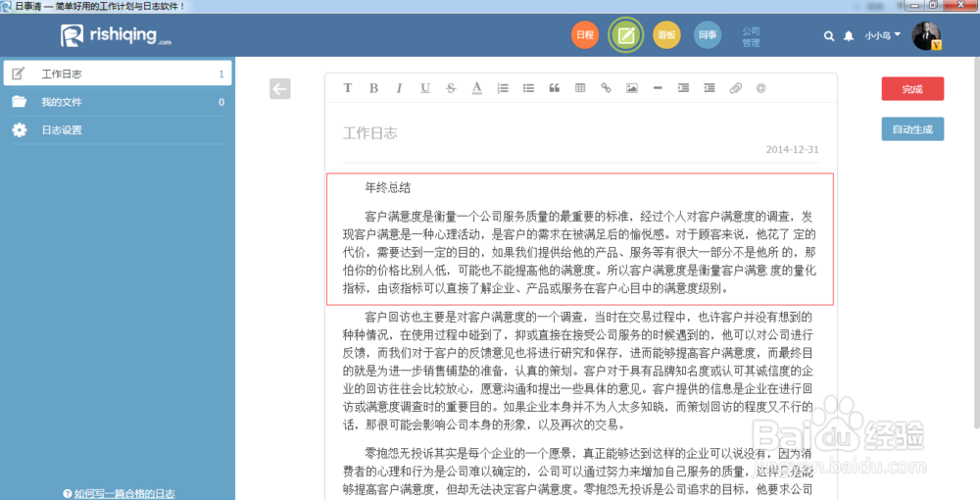Click in the paragraph starting 客户回访也主要是
The height and width of the screenshot is (500, 980).
tap(578, 371)
